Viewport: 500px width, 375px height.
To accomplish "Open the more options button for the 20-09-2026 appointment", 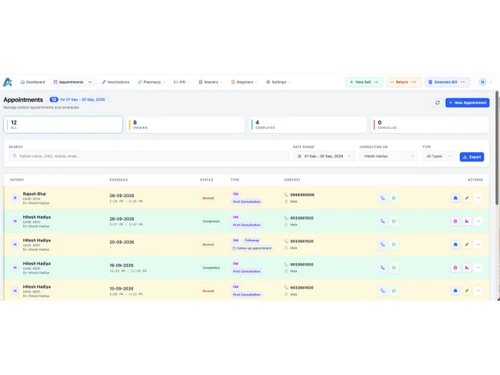I will (x=478, y=244).
